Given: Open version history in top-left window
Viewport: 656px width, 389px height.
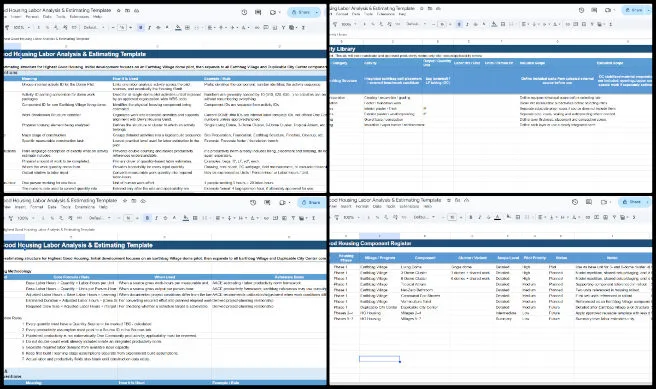Looking at the screenshot, I should click(x=244, y=12).
